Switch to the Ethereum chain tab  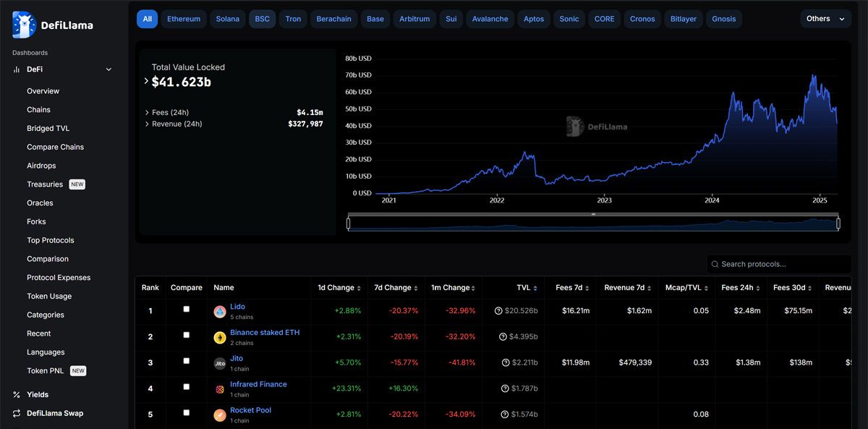(184, 19)
